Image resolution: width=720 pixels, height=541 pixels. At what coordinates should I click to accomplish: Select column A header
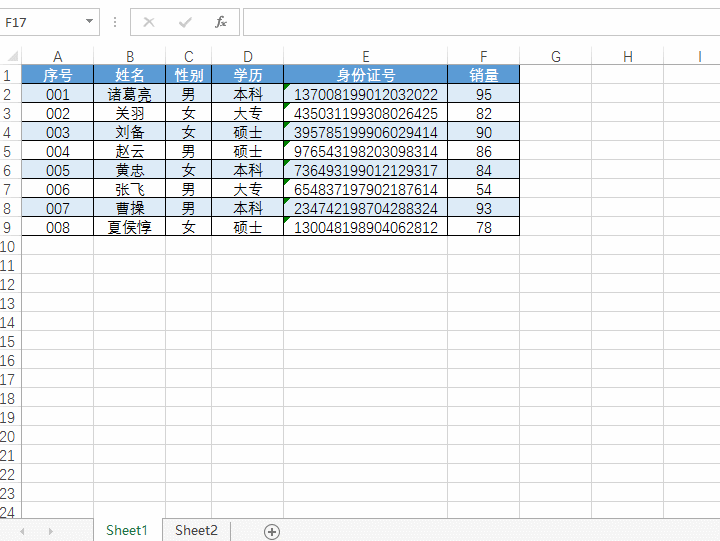pyautogui.click(x=57, y=56)
